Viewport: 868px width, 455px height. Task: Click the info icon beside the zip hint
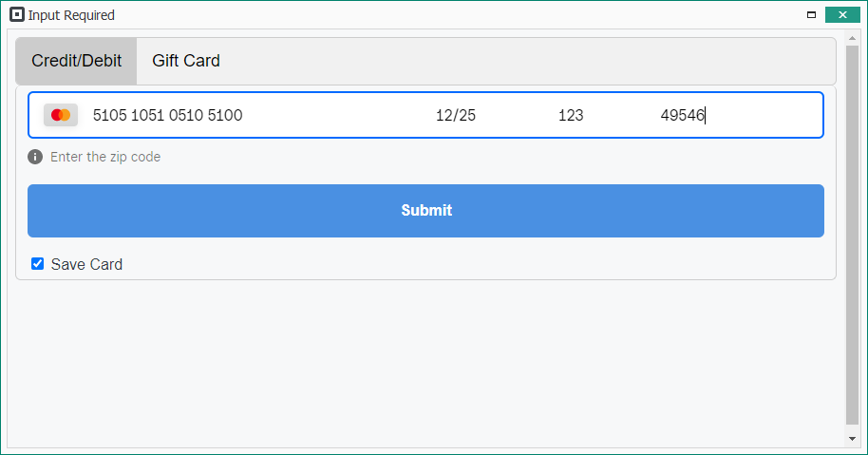tap(35, 157)
